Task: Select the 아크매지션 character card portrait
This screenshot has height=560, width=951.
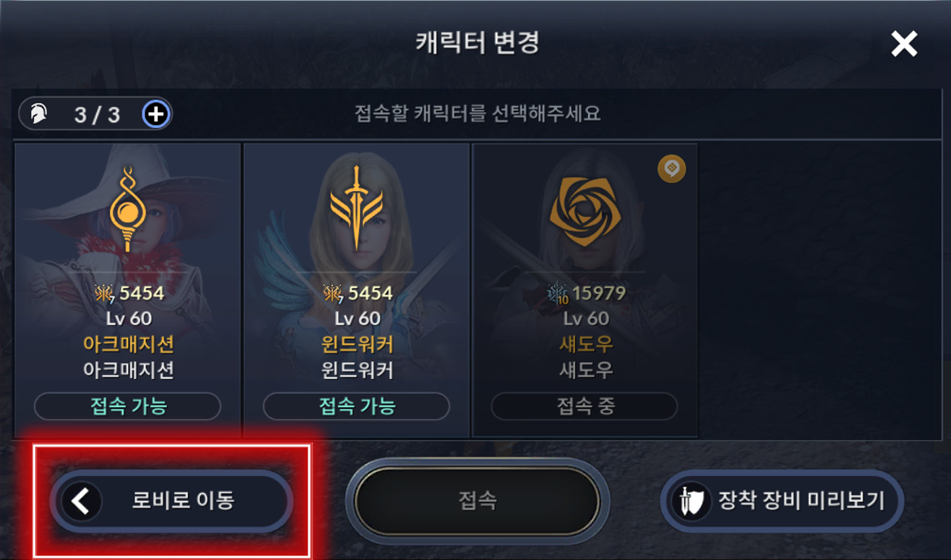Action: [127, 289]
